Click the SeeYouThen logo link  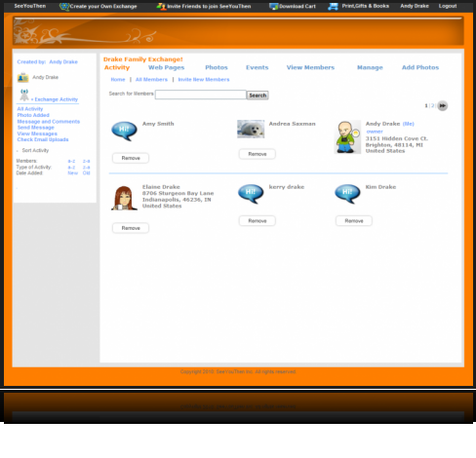[x=30, y=6]
